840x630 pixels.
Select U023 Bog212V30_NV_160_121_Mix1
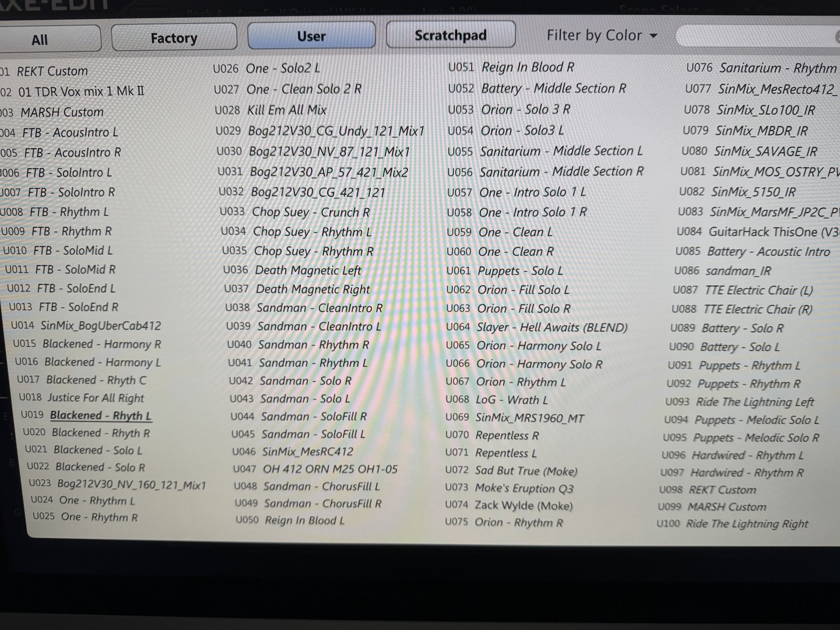tap(118, 484)
